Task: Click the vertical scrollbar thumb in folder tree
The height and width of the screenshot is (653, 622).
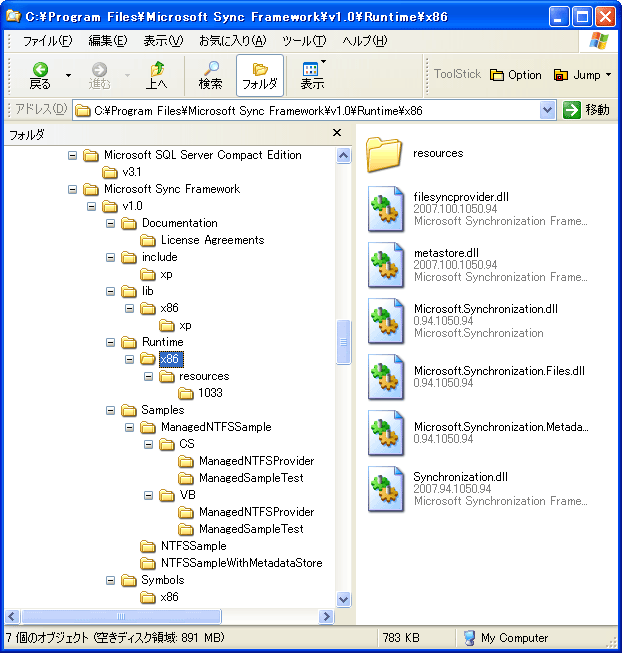Action: point(343,342)
